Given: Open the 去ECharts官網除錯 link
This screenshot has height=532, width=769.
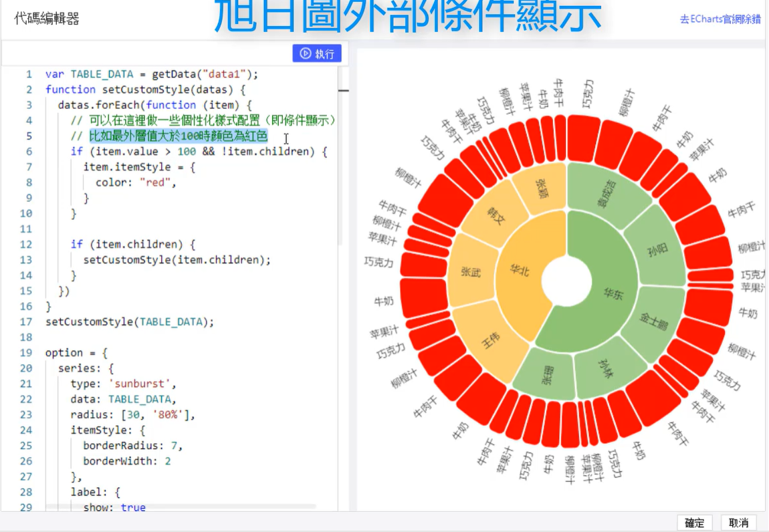Looking at the screenshot, I should pos(720,19).
